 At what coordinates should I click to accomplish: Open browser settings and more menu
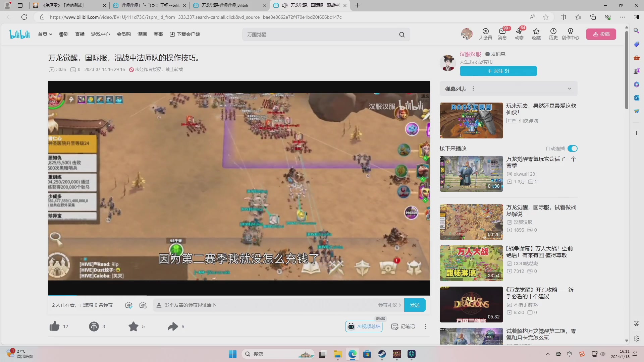point(623,17)
